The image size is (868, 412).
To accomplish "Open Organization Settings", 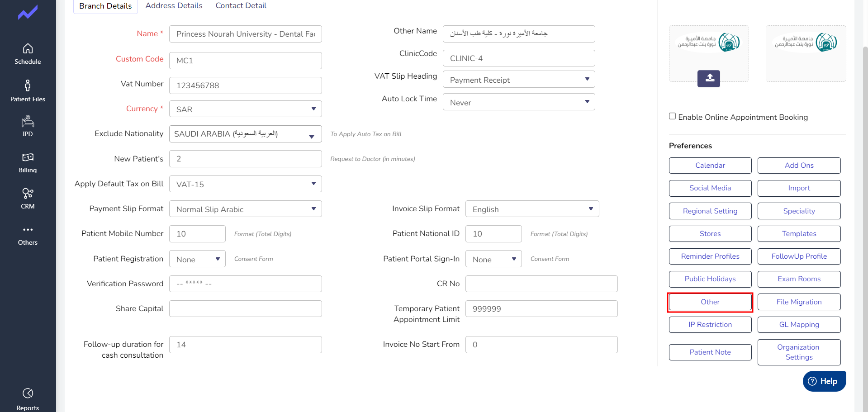I will [799, 352].
